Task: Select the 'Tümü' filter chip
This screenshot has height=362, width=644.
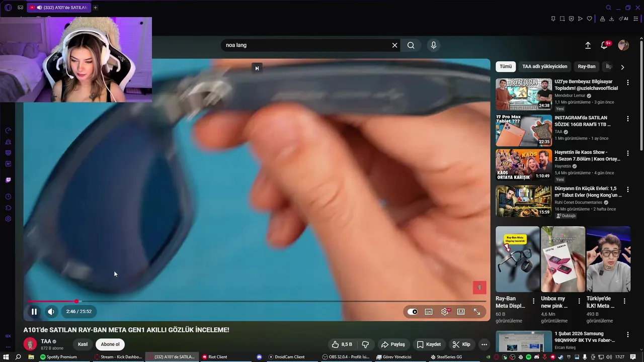Action: click(x=506, y=66)
